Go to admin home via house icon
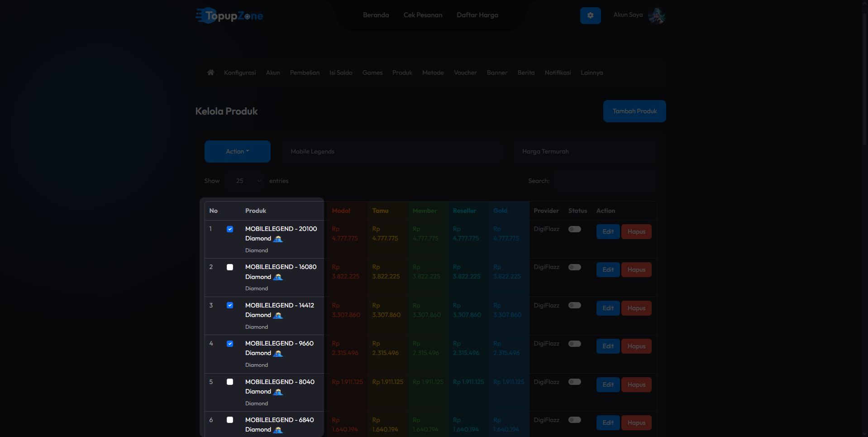 210,72
